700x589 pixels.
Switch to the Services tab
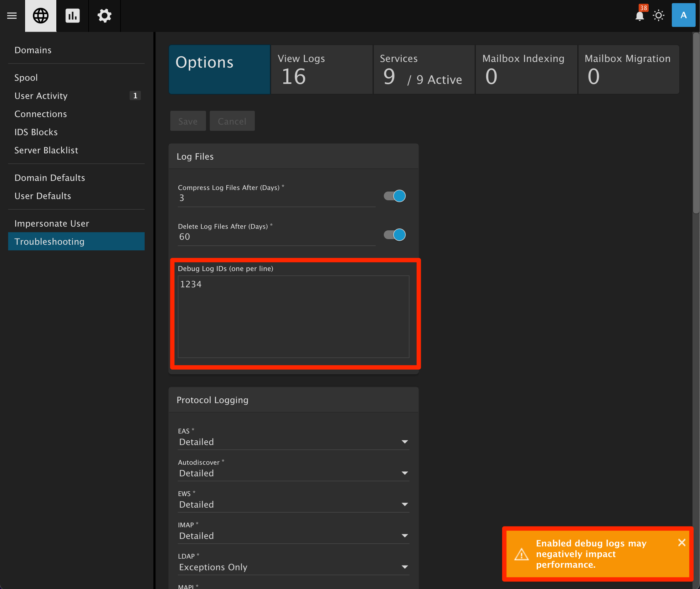click(424, 69)
